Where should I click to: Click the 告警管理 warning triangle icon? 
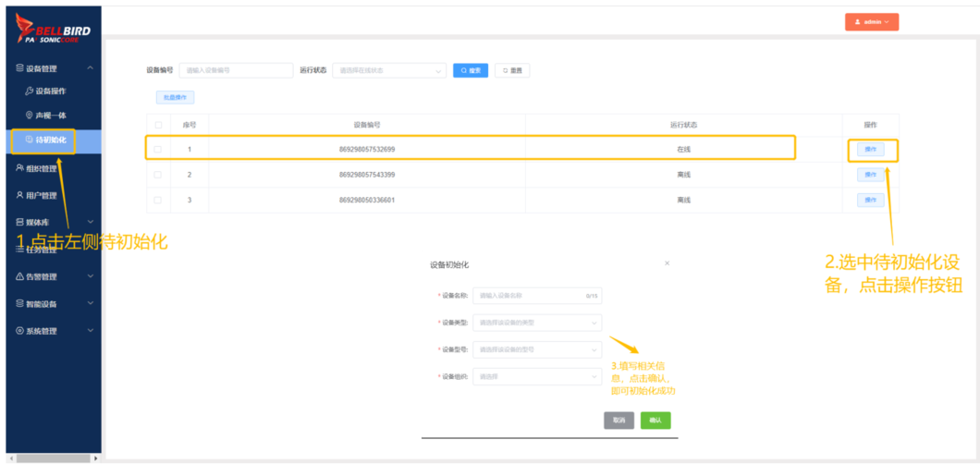(x=20, y=276)
